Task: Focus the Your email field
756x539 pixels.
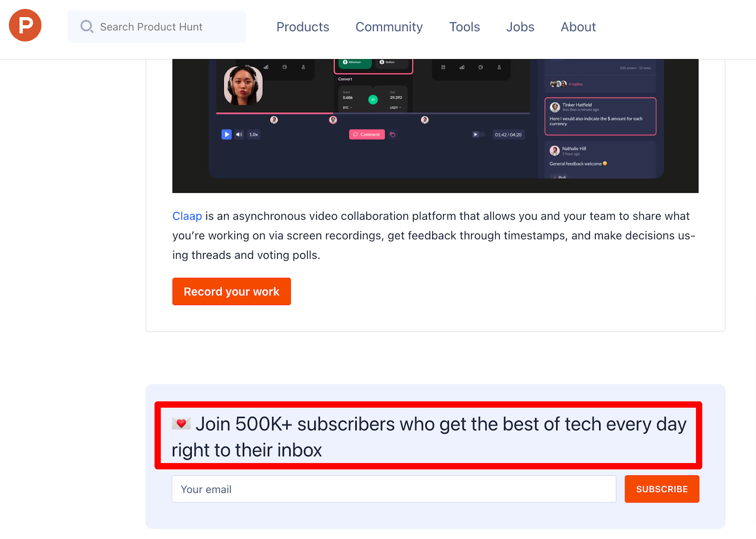Action: (394, 489)
